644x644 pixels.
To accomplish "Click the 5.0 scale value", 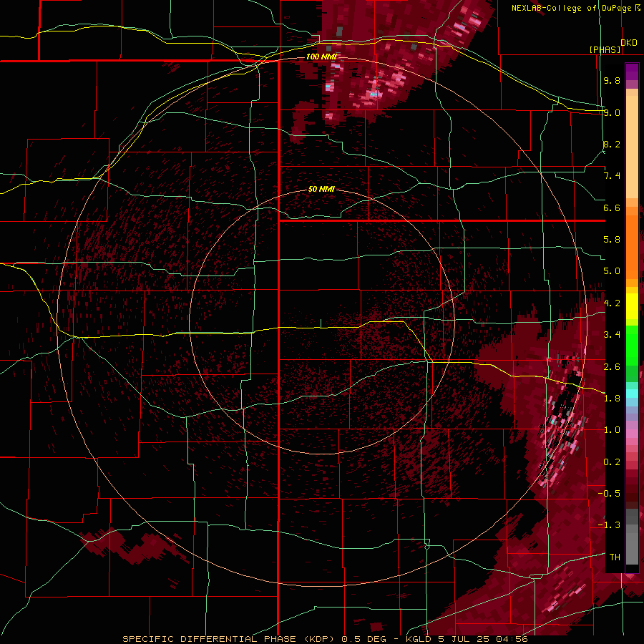I will [x=612, y=271].
